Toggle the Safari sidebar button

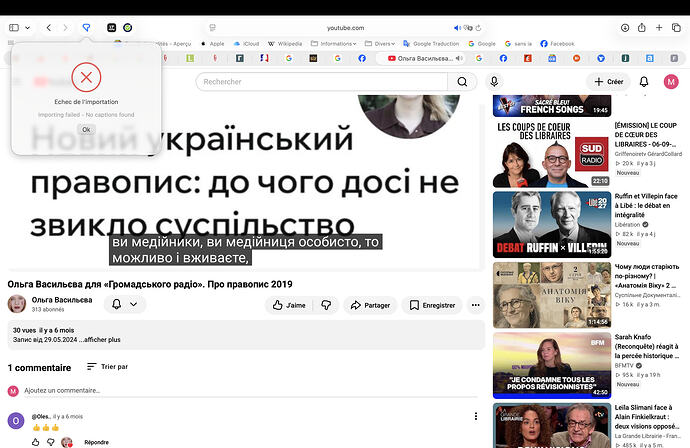coord(14,28)
